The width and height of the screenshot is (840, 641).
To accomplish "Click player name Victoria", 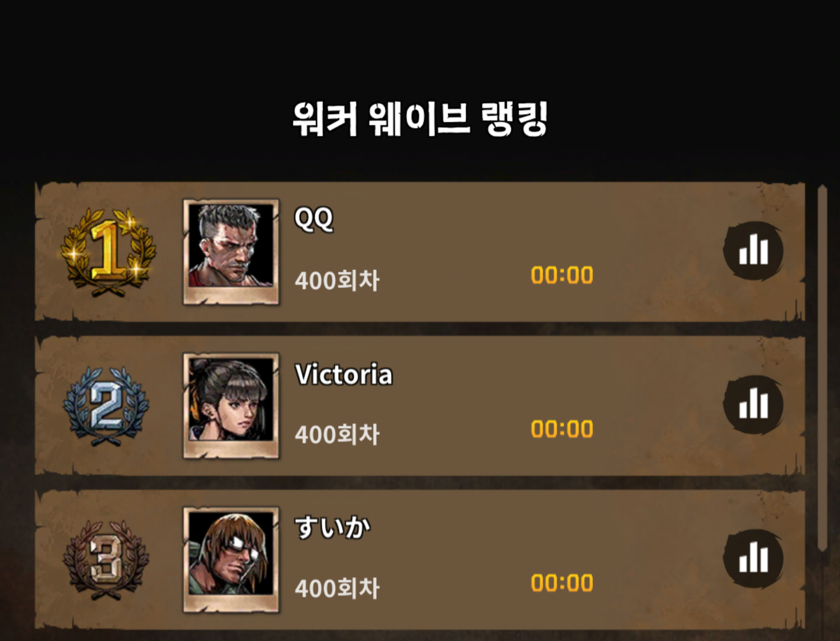I will pyautogui.click(x=344, y=374).
